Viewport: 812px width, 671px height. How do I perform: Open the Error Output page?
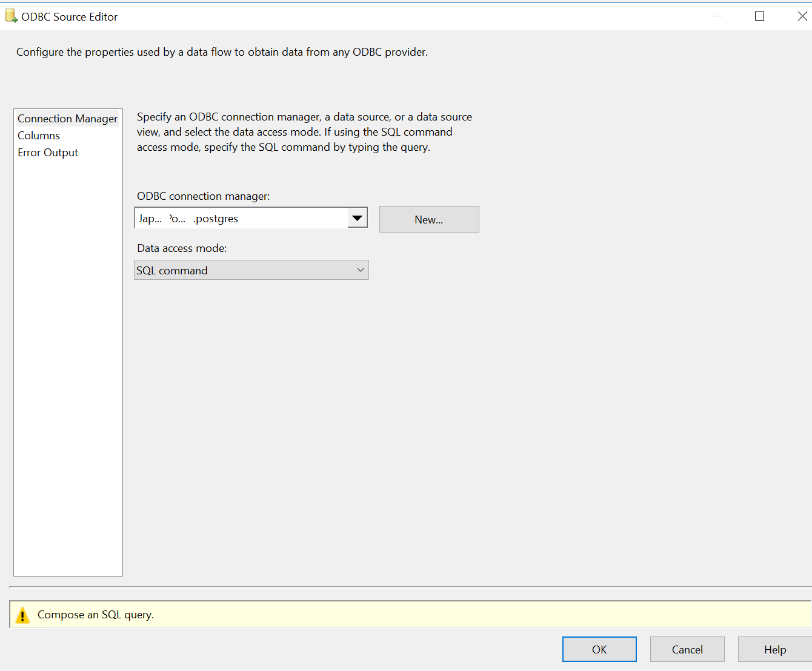[x=48, y=153]
